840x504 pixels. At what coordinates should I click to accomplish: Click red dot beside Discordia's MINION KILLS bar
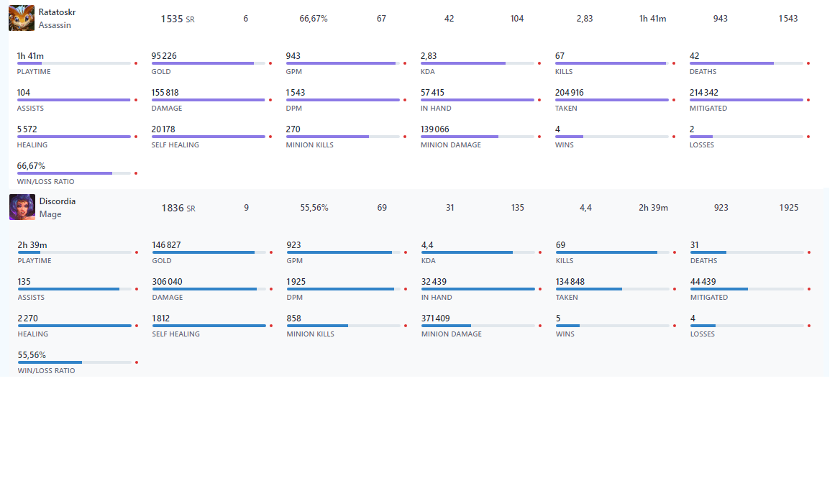pyautogui.click(x=406, y=326)
